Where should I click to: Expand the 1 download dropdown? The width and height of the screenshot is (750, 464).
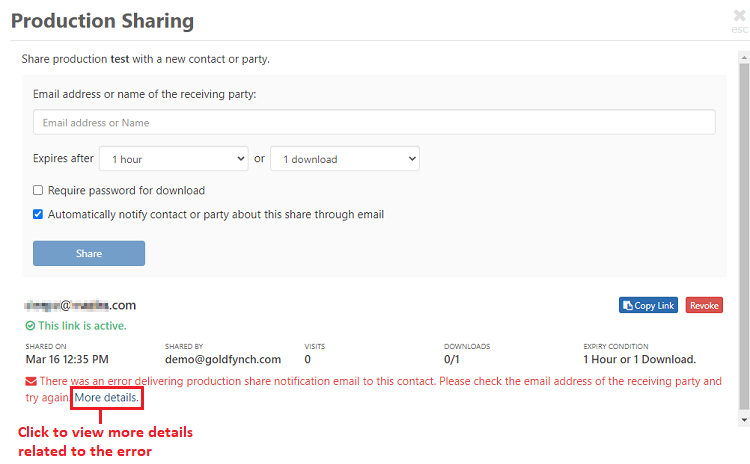pos(344,159)
